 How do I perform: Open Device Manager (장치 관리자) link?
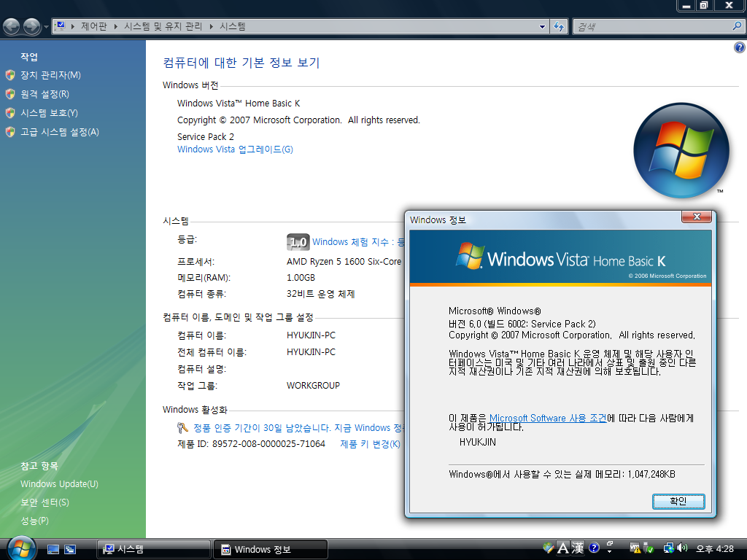[50, 75]
